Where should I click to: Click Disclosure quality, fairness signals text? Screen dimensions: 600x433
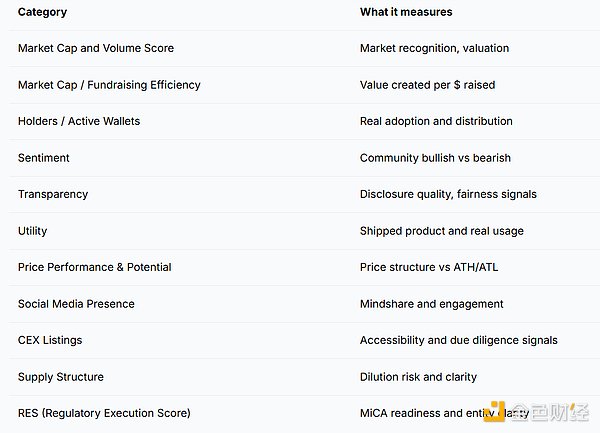click(448, 194)
